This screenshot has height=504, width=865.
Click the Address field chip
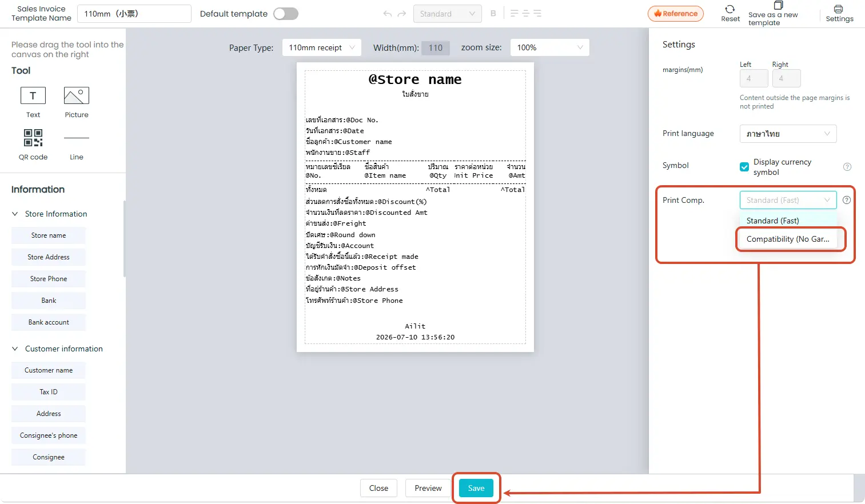tap(49, 414)
